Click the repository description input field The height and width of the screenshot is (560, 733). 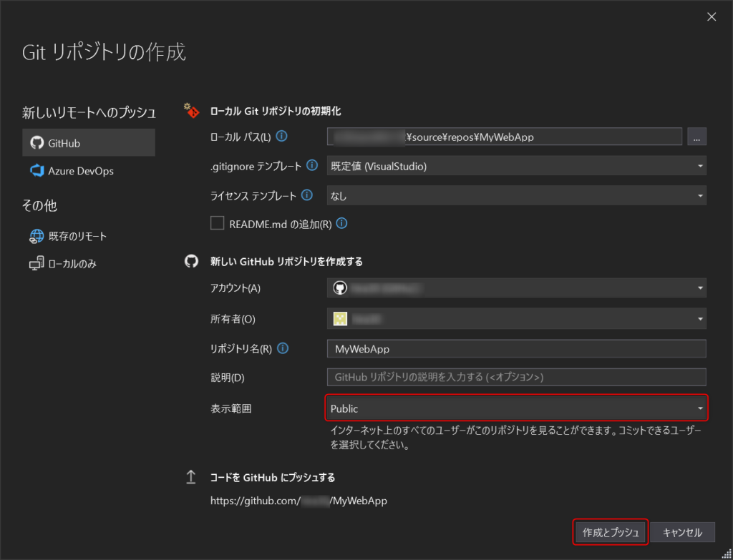click(x=517, y=377)
